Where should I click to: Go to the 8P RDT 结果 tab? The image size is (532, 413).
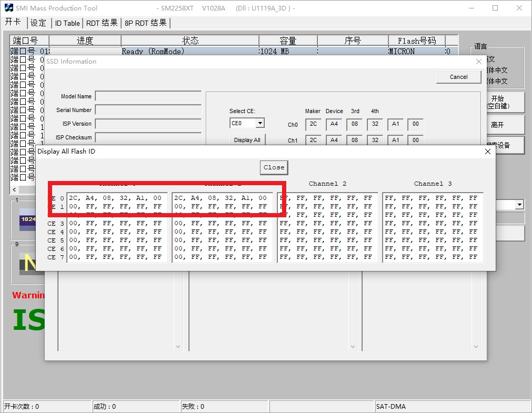146,23
